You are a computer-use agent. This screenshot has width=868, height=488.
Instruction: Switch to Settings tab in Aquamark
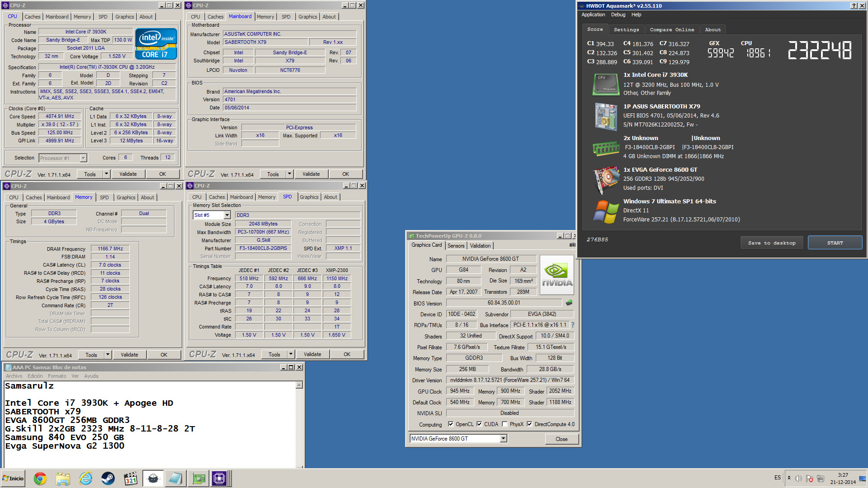626,30
